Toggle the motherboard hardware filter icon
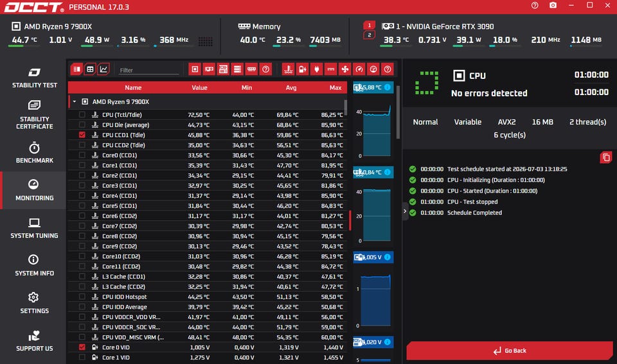617x364 pixels. (x=223, y=69)
